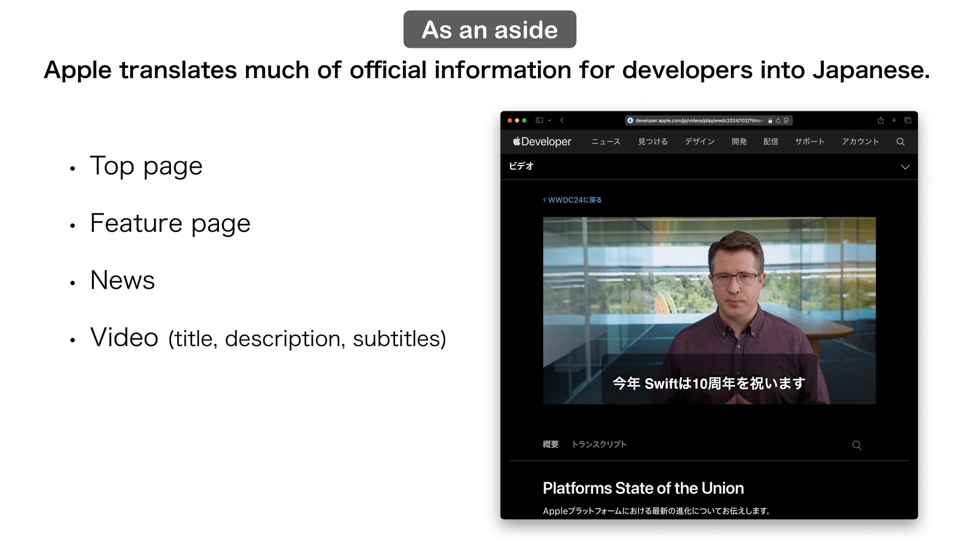Select the トランスクリプト tab

click(599, 444)
